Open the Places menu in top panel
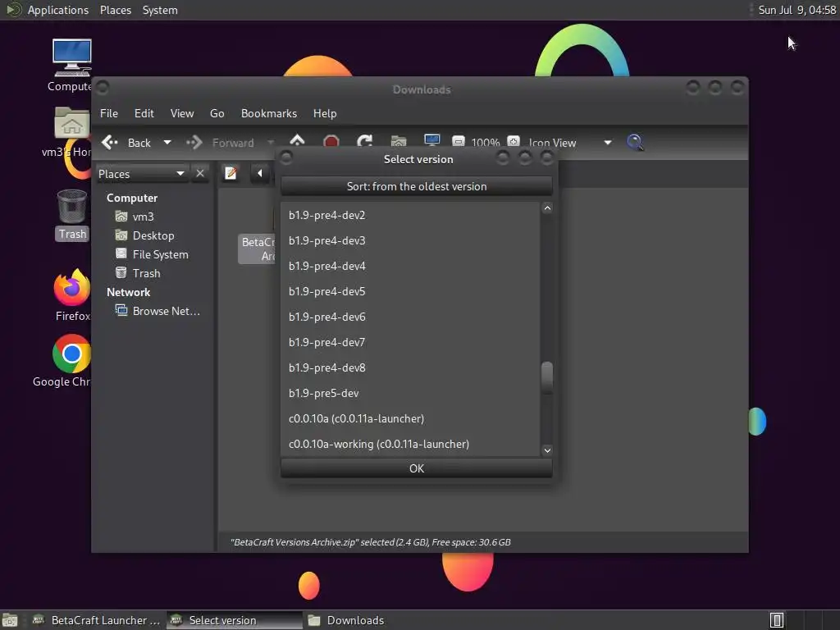Image resolution: width=840 pixels, height=630 pixels. click(x=115, y=10)
